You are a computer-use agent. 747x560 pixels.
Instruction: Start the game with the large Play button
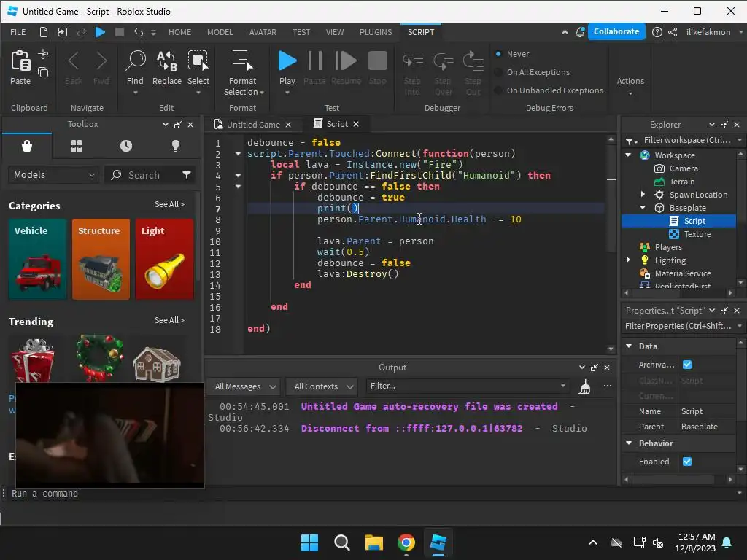coord(287,61)
